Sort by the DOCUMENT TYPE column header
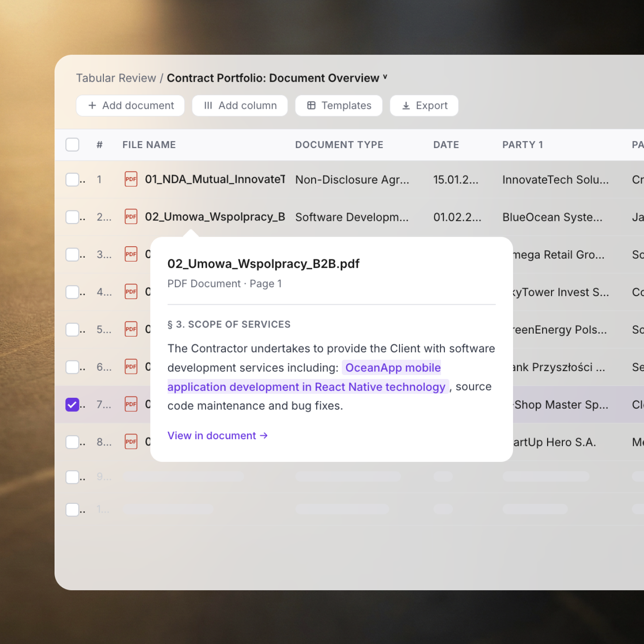The height and width of the screenshot is (644, 644). 339,145
